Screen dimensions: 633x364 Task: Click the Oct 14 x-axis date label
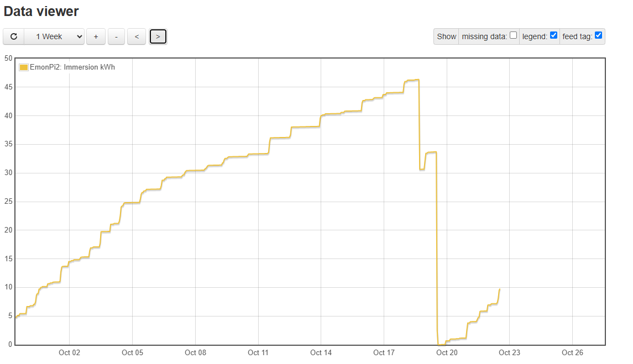click(321, 353)
